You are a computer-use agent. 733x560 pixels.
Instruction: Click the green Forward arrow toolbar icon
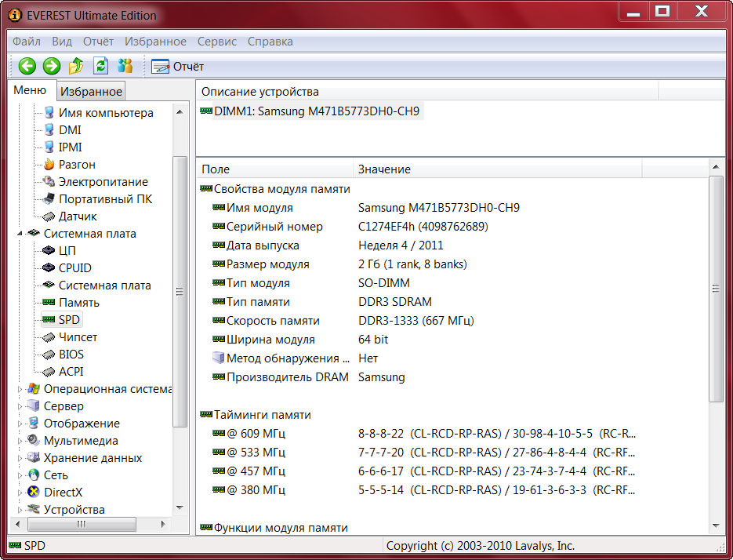tap(52, 66)
